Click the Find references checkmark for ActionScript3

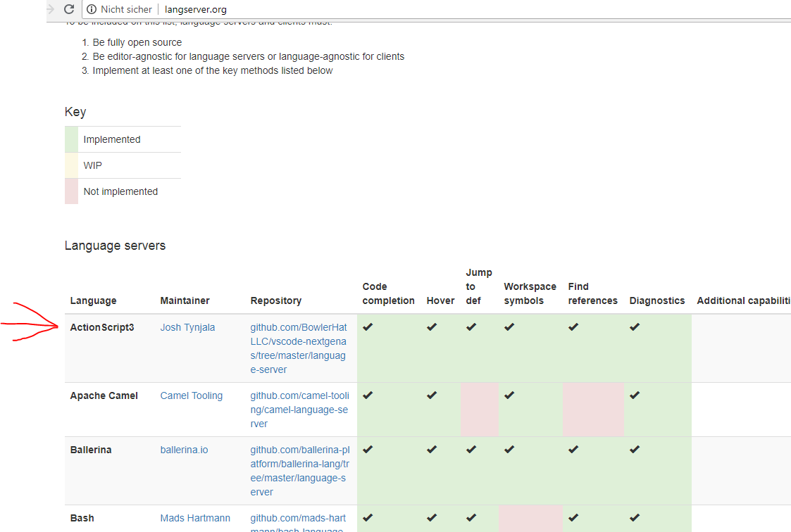point(573,327)
